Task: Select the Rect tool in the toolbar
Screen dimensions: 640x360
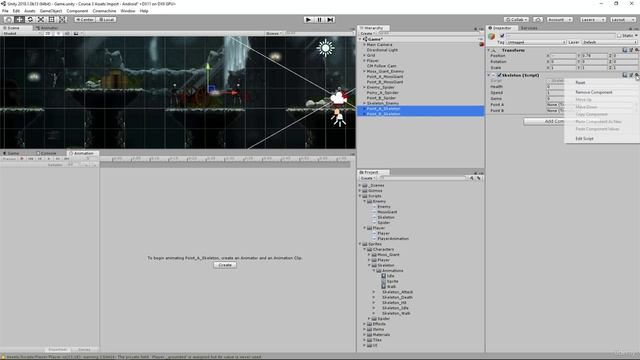Action: (x=51, y=19)
